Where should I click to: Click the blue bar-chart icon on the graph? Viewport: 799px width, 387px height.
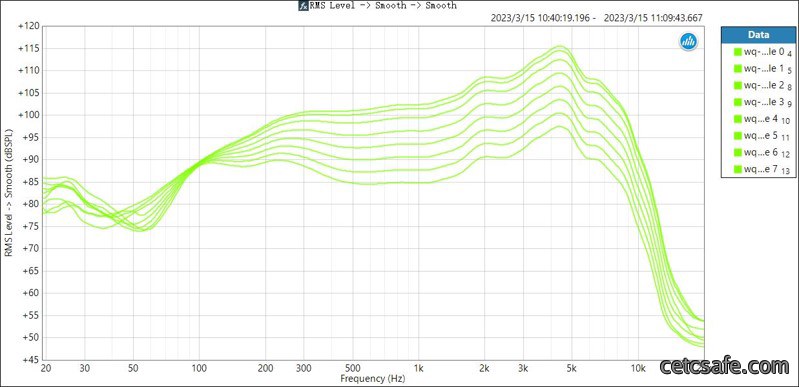click(x=688, y=42)
